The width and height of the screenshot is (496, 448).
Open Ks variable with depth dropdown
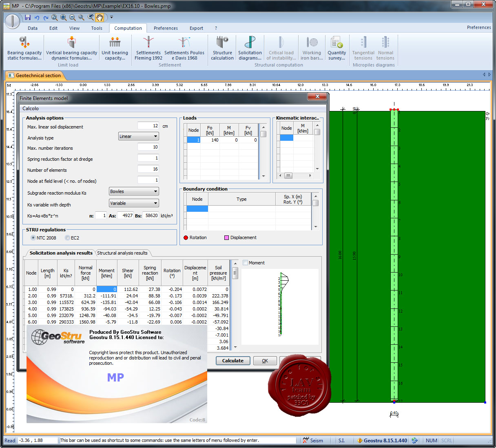(x=134, y=203)
